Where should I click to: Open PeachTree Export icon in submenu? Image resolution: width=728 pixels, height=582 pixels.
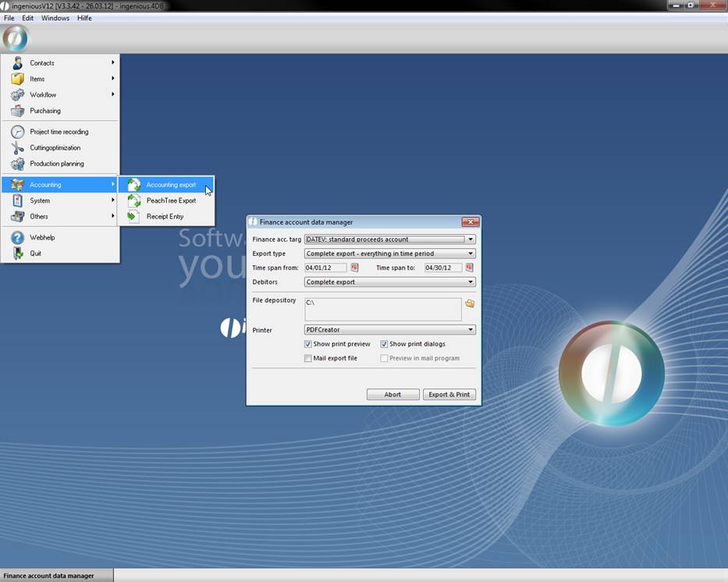(x=134, y=201)
